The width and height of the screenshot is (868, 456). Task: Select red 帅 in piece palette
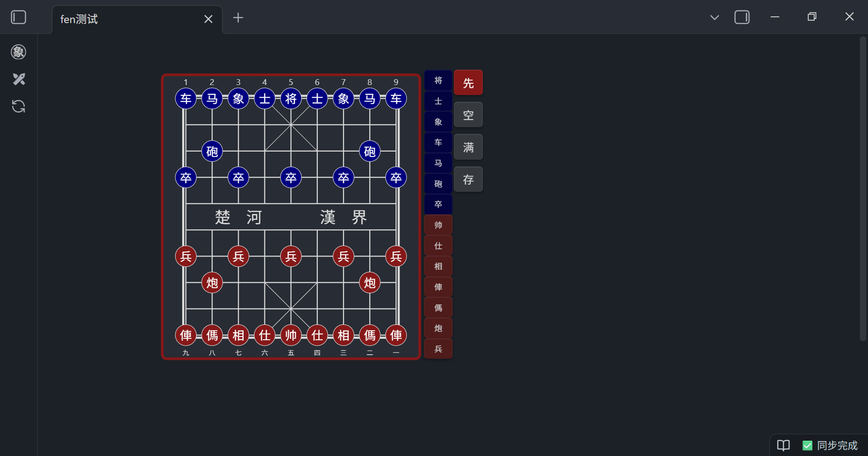point(438,225)
